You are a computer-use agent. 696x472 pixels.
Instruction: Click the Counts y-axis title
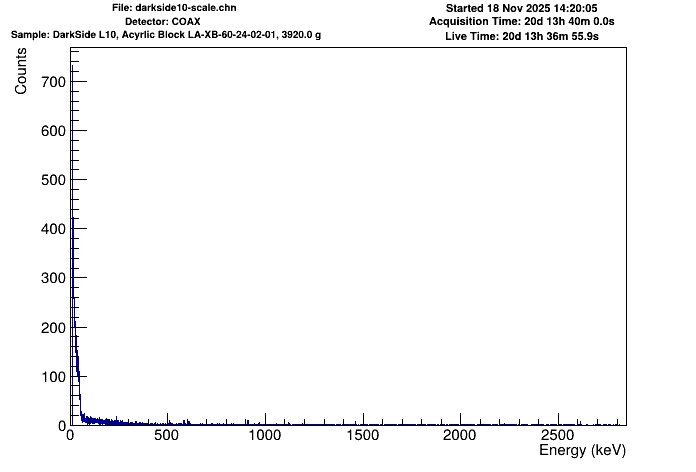[x=21, y=75]
